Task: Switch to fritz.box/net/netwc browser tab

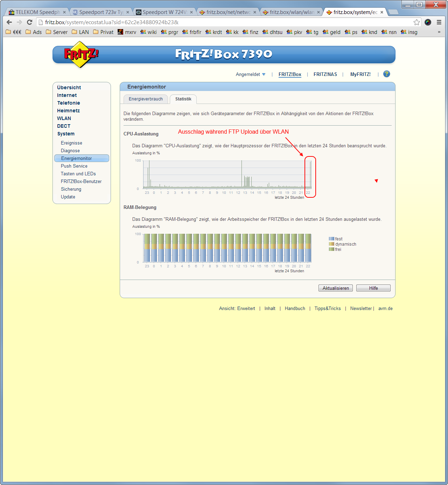Action: 228,12
